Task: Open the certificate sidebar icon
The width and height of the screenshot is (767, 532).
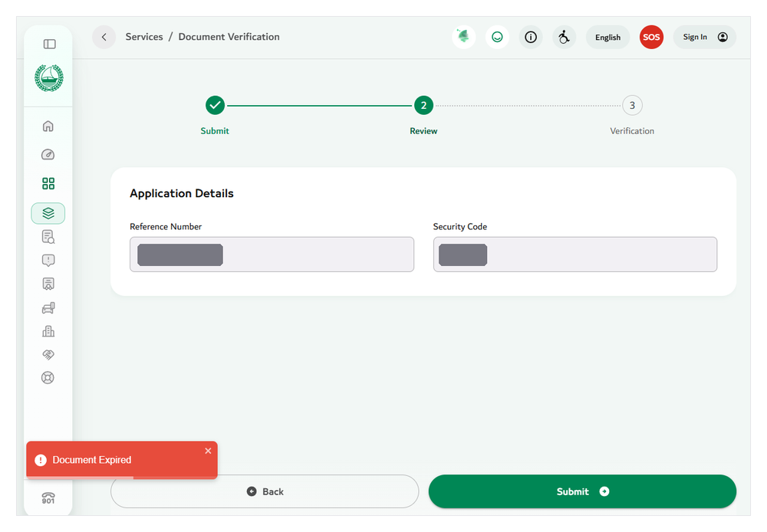Action: (x=48, y=284)
